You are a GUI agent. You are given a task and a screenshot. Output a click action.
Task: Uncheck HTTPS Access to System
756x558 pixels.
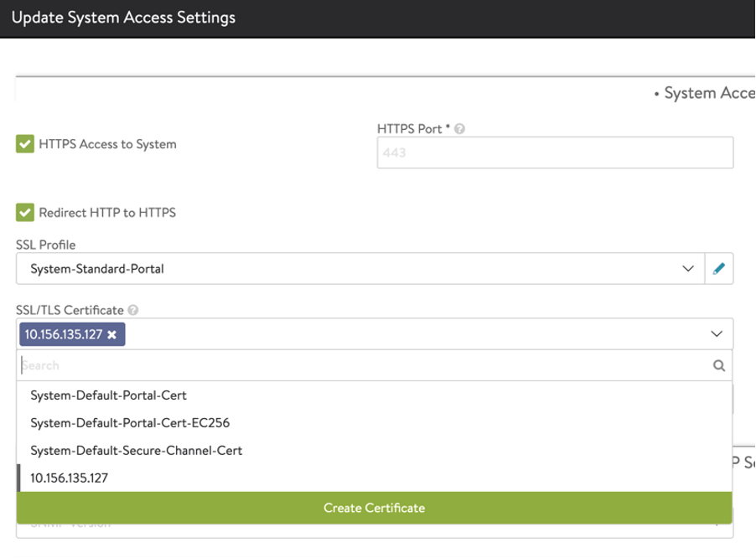pos(24,144)
